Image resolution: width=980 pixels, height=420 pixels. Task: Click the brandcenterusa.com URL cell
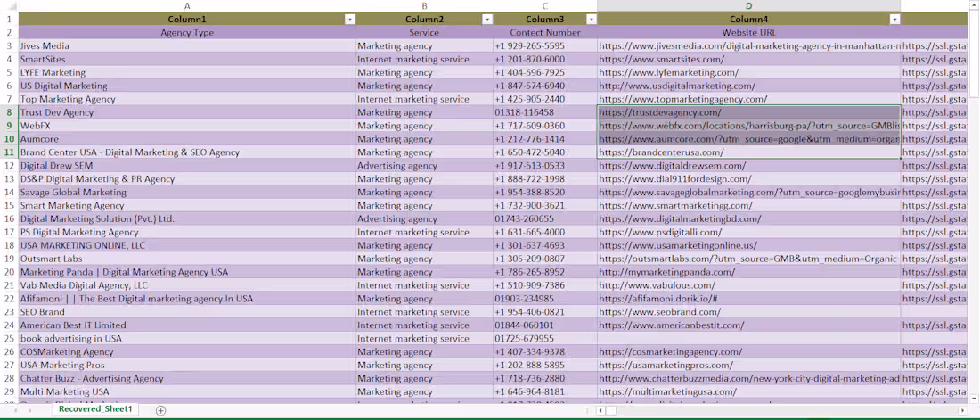click(x=748, y=152)
